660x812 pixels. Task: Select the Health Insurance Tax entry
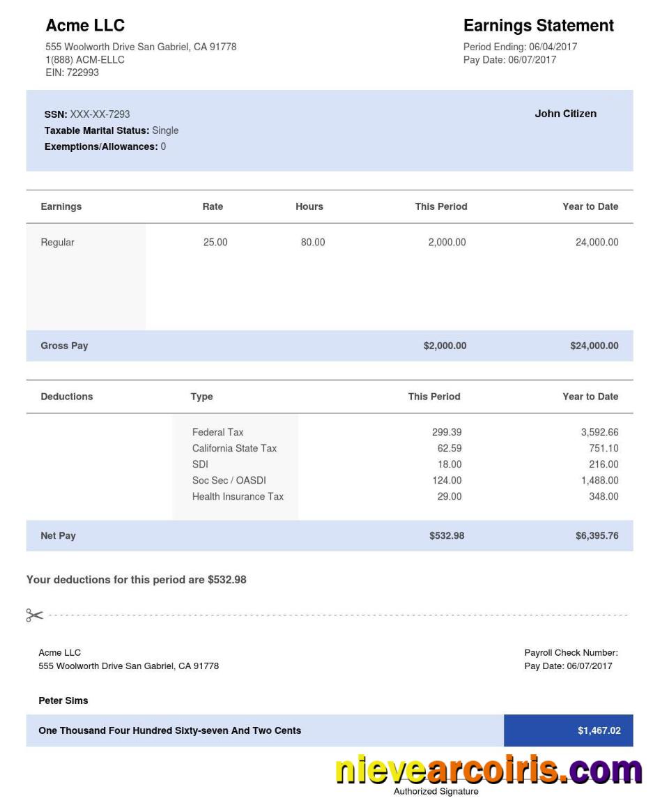point(238,496)
